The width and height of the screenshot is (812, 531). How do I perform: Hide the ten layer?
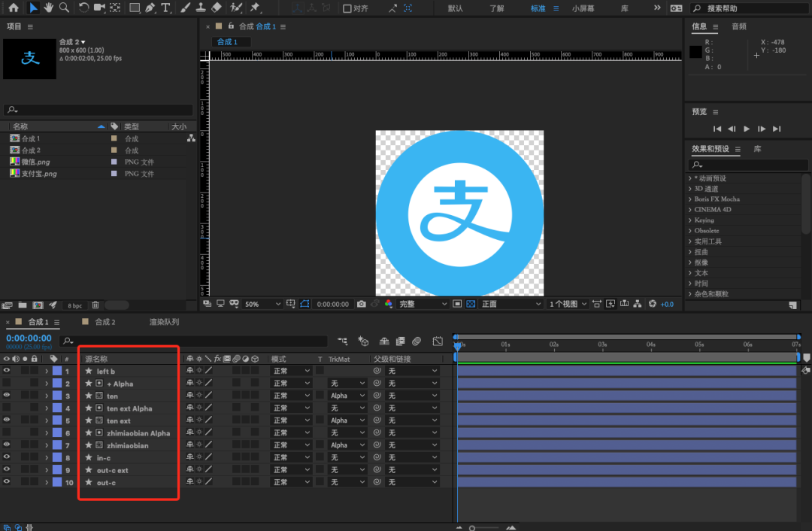7,396
